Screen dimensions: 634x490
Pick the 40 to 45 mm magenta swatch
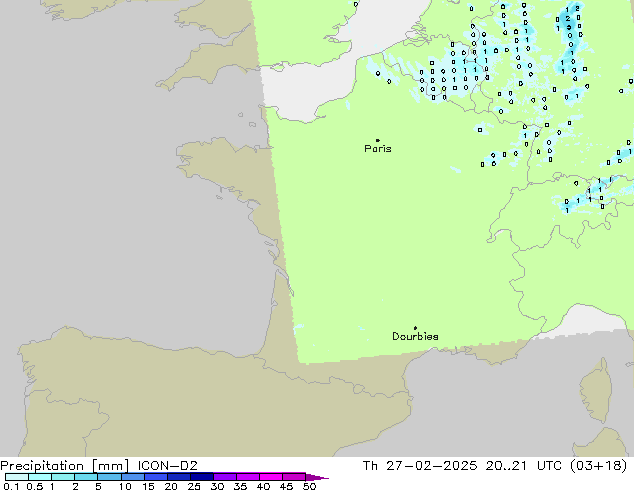click(x=271, y=477)
